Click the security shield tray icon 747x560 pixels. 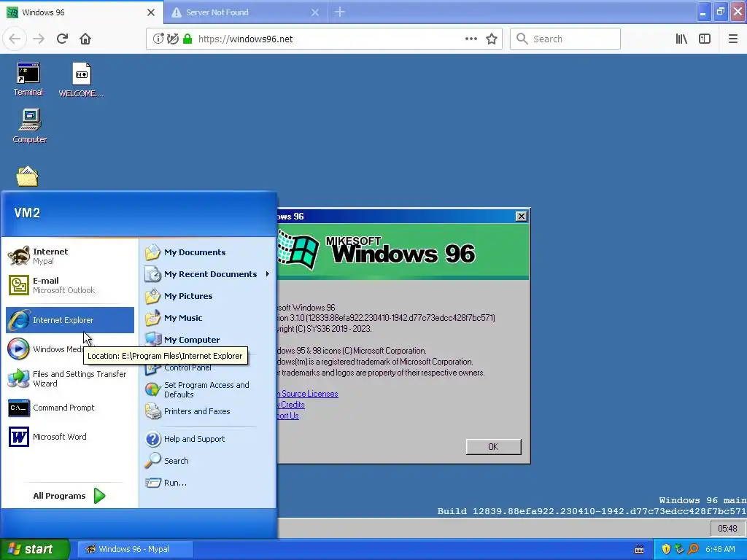[x=666, y=549]
